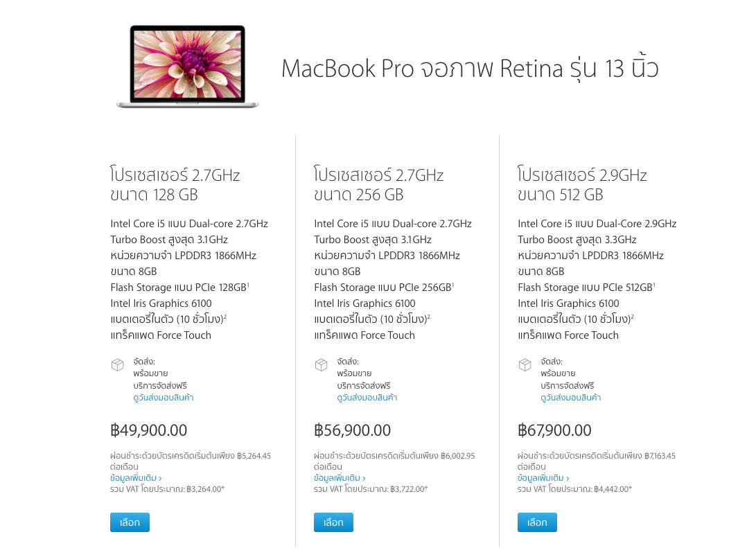Viewport: 756px width, 557px height.
Task: Click the 2.9GHz 512 GB model heading
Action: tap(583, 185)
